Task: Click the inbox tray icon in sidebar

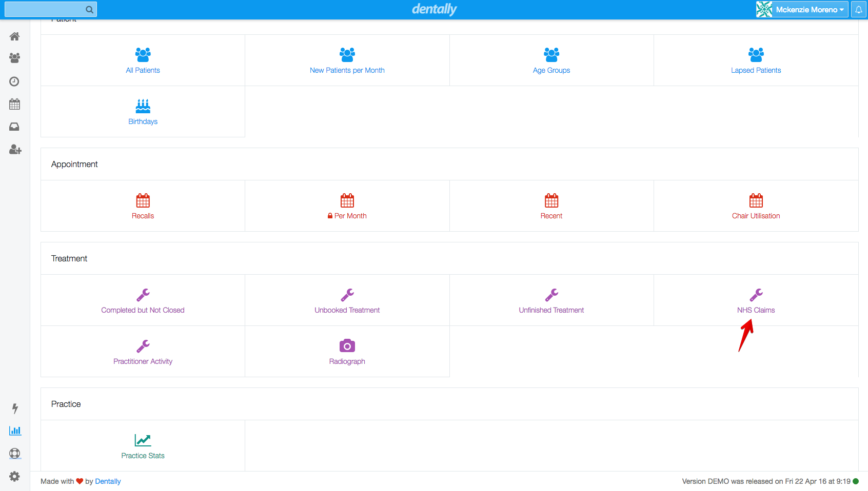Action: (x=15, y=127)
